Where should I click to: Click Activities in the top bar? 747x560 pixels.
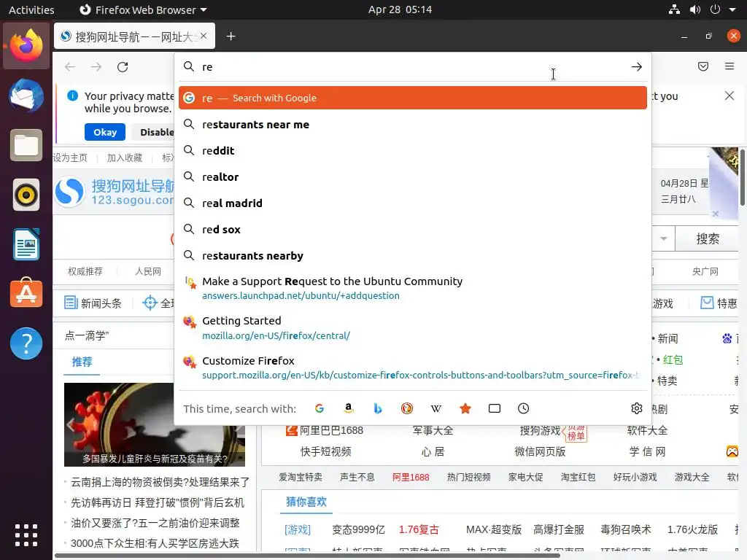[31, 9]
